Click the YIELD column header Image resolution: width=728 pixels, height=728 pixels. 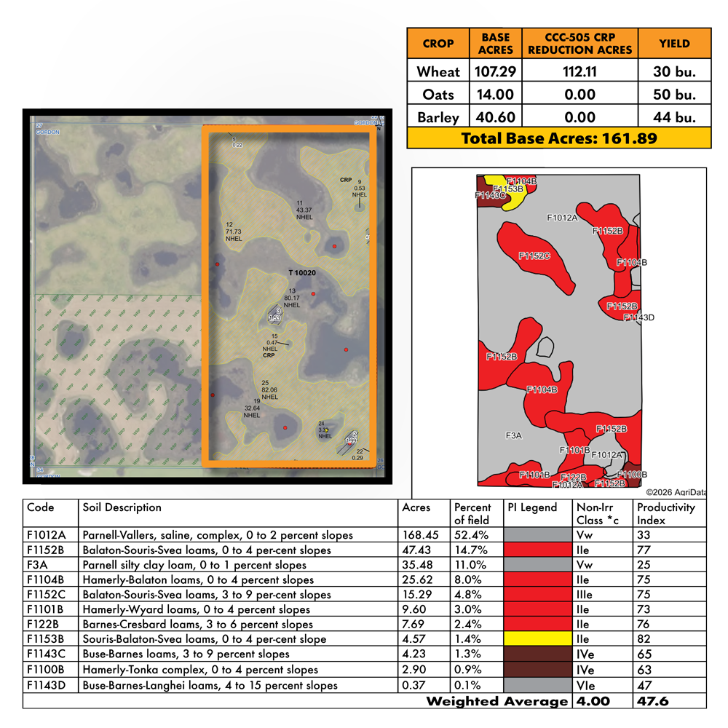[x=674, y=43]
